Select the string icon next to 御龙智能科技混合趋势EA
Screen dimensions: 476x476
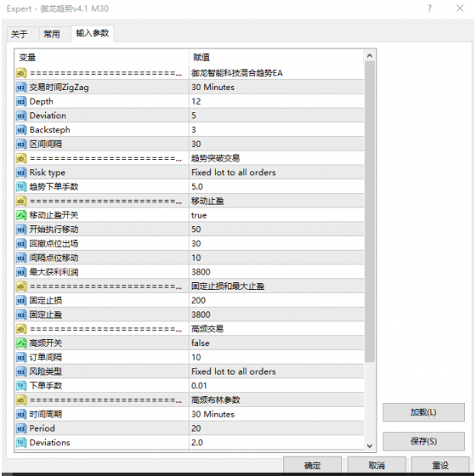pyautogui.click(x=21, y=73)
